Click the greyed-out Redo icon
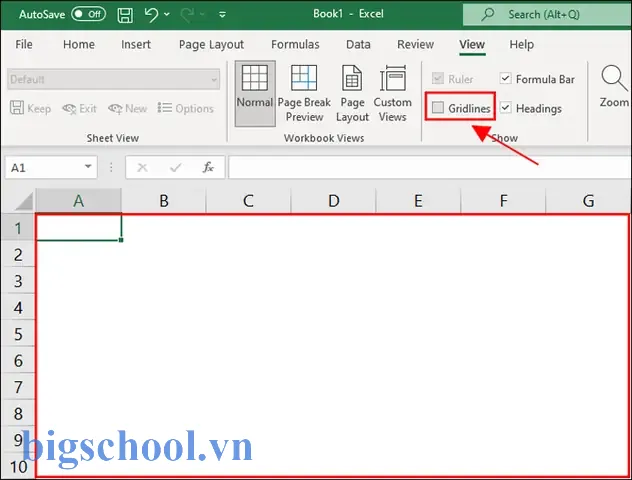Image resolution: width=632 pixels, height=480 pixels. pyautogui.click(x=187, y=15)
